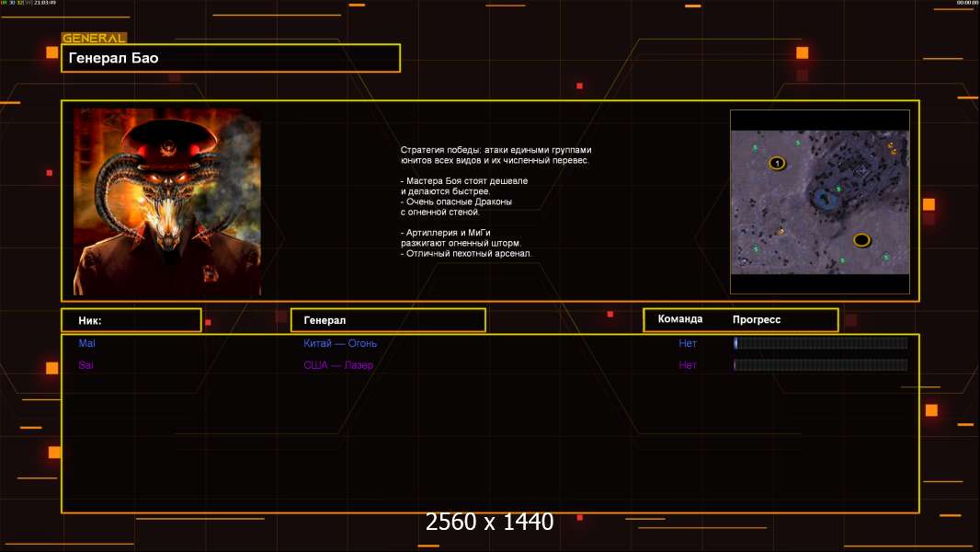
Task: Click the demon general portrait image
Action: [x=166, y=201]
